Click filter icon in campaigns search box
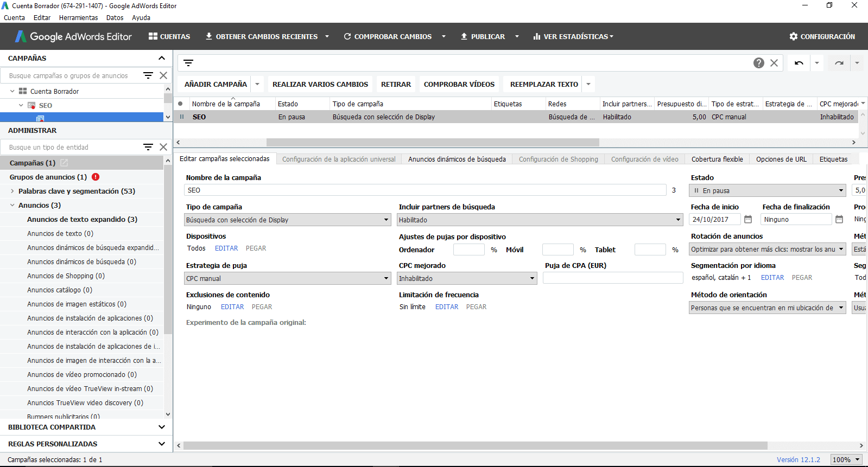The height and width of the screenshot is (467, 868). coord(148,75)
